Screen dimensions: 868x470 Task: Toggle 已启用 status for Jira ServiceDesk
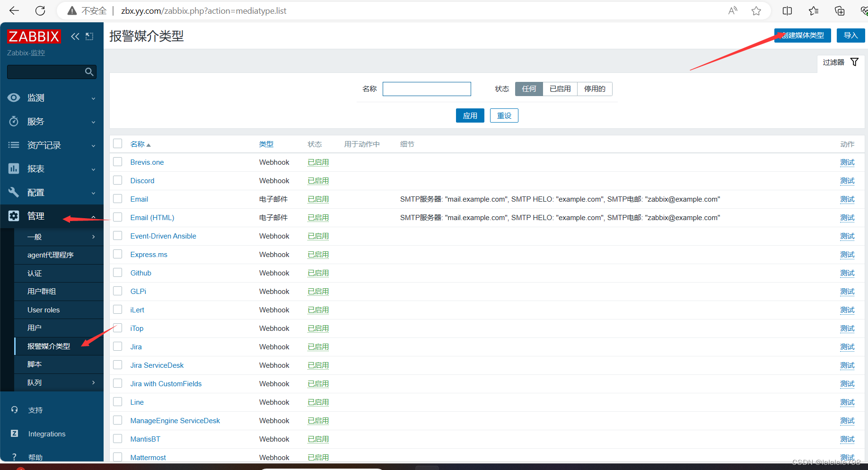[x=318, y=365]
